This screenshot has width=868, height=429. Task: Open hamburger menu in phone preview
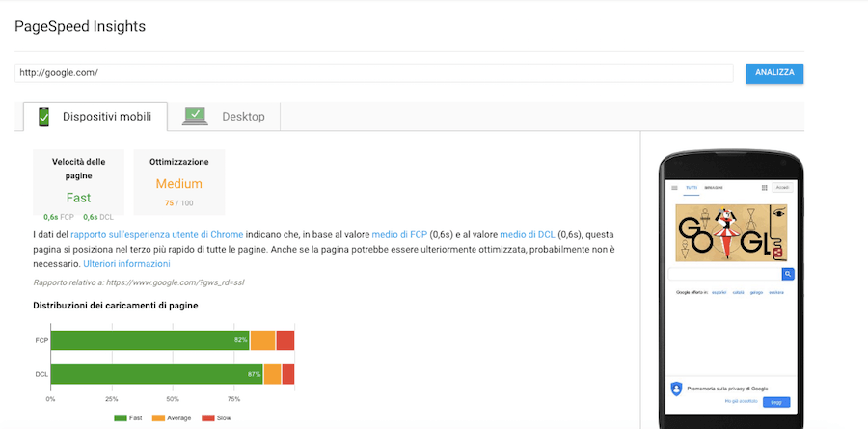coord(675,187)
